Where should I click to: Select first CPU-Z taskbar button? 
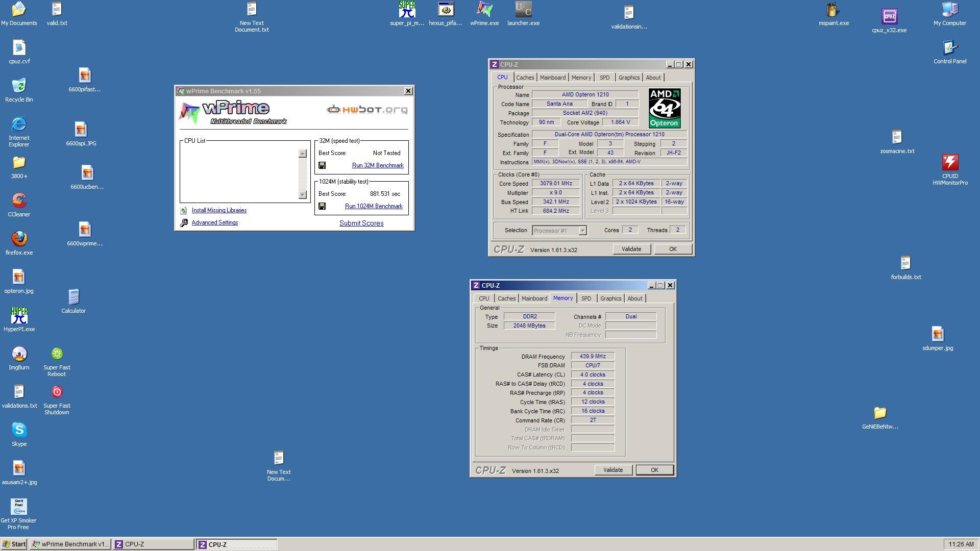point(153,544)
